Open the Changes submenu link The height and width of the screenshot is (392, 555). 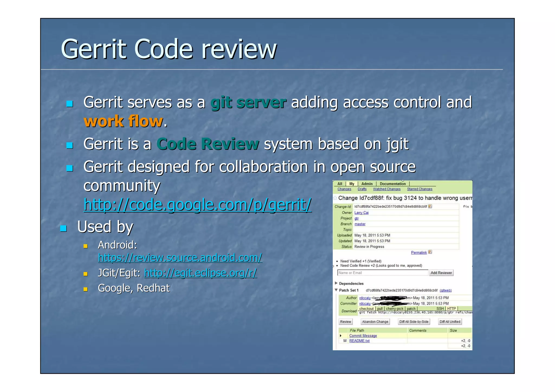click(344, 189)
